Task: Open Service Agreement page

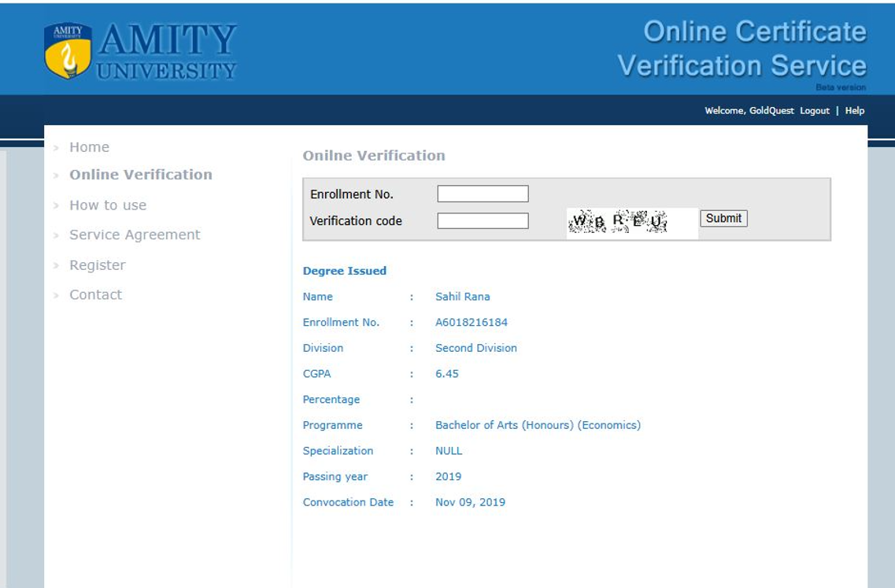Action: tap(135, 235)
